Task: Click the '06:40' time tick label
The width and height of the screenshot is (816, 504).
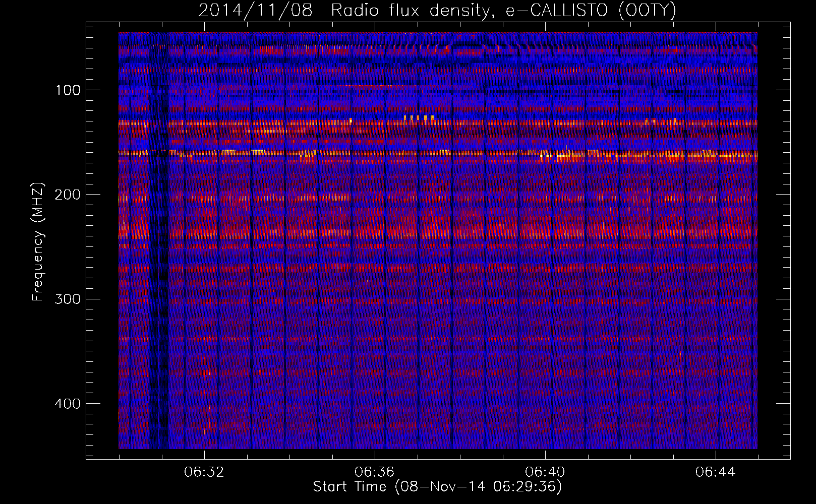Action: tap(545, 472)
